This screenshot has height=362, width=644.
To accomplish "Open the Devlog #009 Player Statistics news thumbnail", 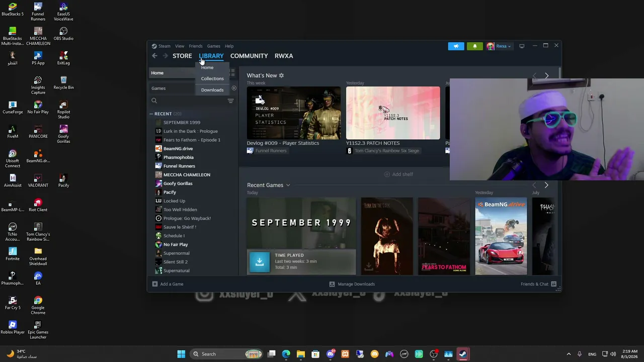I will tap(293, 113).
